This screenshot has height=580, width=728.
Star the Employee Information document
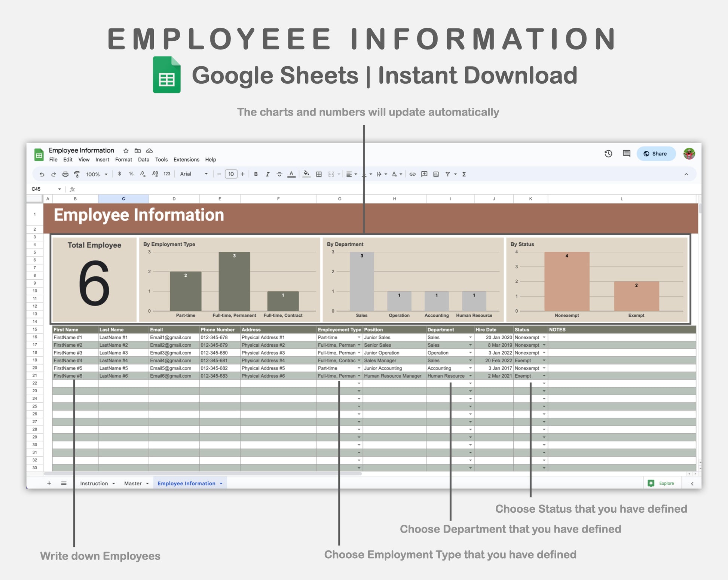click(x=126, y=151)
